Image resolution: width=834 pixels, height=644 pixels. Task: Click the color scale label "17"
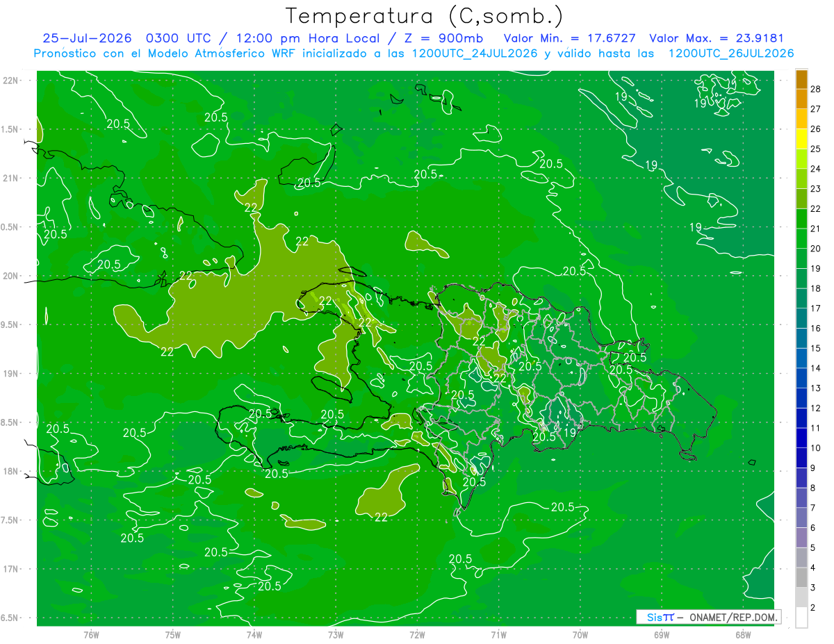(x=817, y=308)
